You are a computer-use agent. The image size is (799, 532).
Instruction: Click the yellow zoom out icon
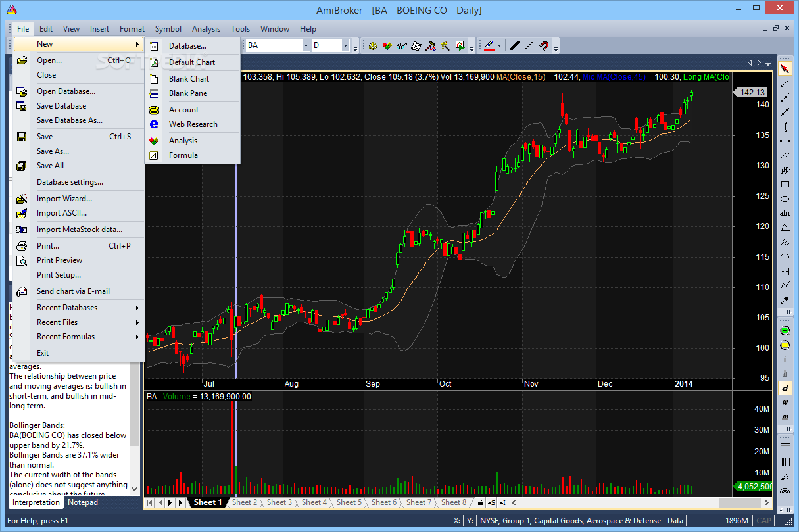coord(785,345)
